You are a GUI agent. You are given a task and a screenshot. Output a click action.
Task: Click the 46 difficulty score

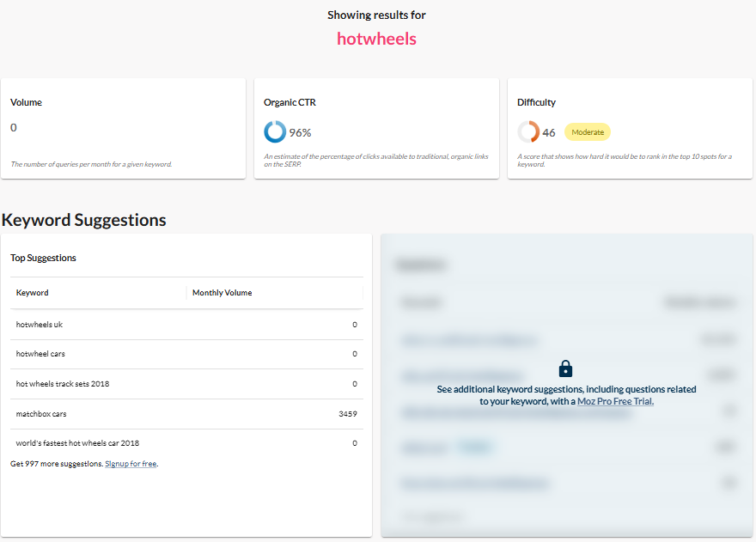click(549, 132)
